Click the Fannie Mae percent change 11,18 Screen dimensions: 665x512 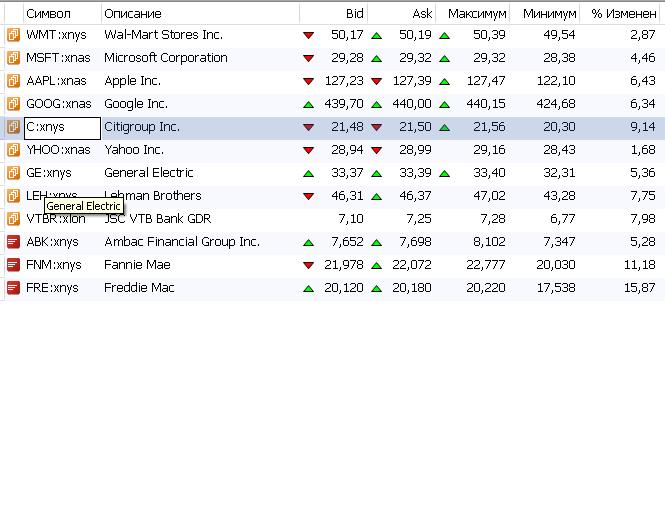pyautogui.click(x=640, y=265)
